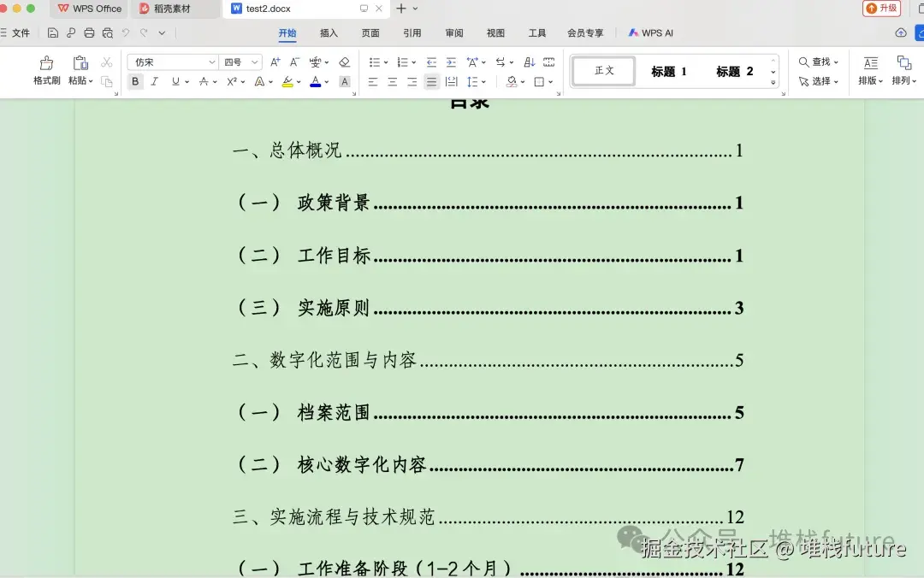Click the Print icon in quick toolbar
The width and height of the screenshot is (924, 578).
pyautogui.click(x=89, y=33)
